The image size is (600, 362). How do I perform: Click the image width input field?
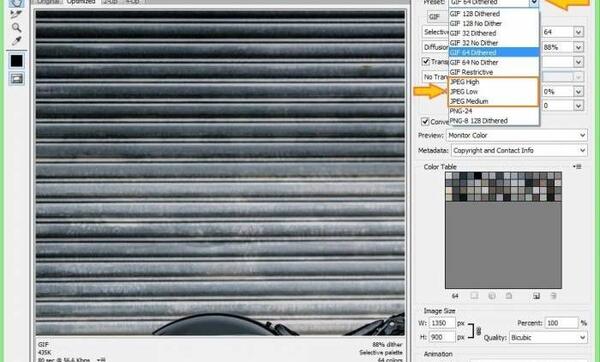[x=442, y=323]
